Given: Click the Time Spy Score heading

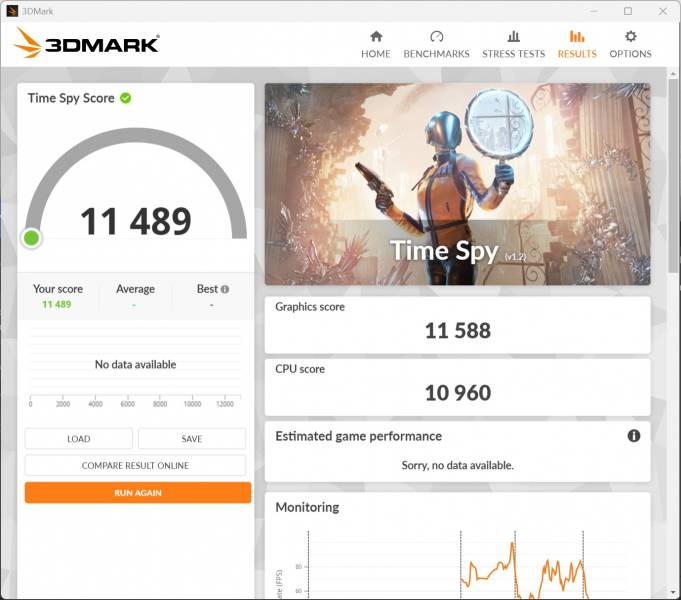Looking at the screenshot, I should coord(71,98).
